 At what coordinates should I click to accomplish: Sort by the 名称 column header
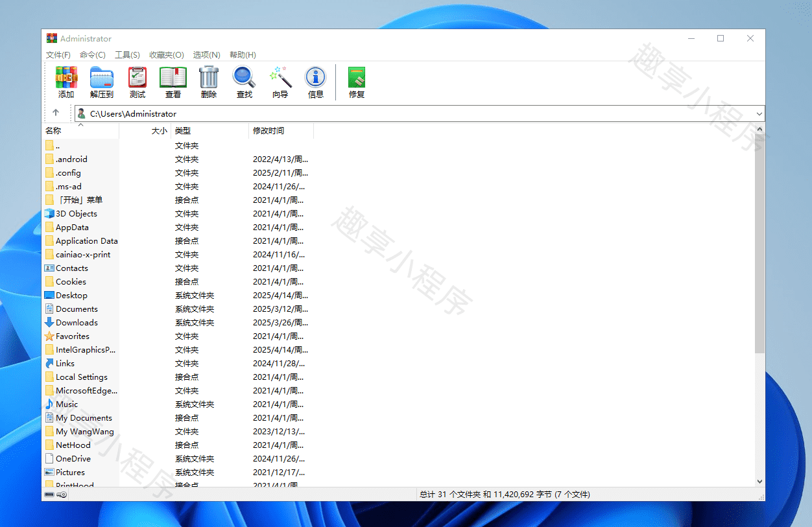(x=80, y=131)
